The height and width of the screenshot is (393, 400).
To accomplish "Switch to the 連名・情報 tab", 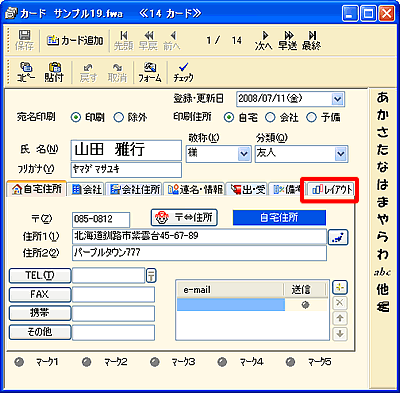I will click(195, 190).
